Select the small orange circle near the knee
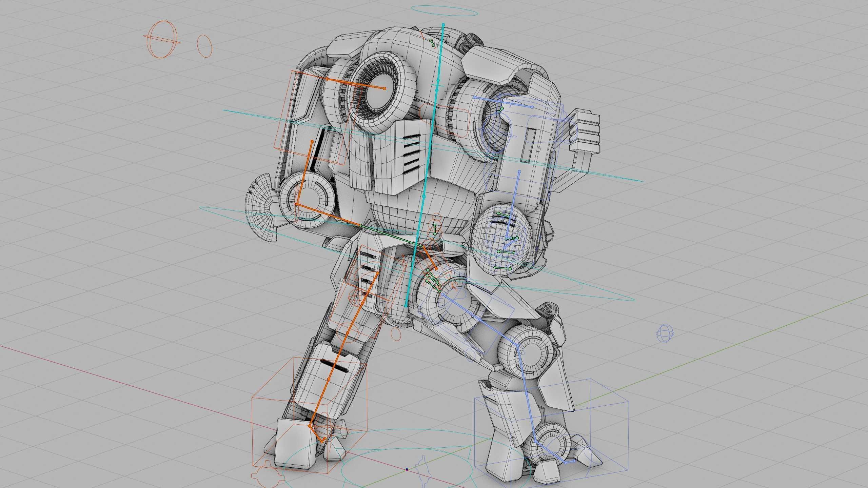The height and width of the screenshot is (488, 868). (396, 334)
